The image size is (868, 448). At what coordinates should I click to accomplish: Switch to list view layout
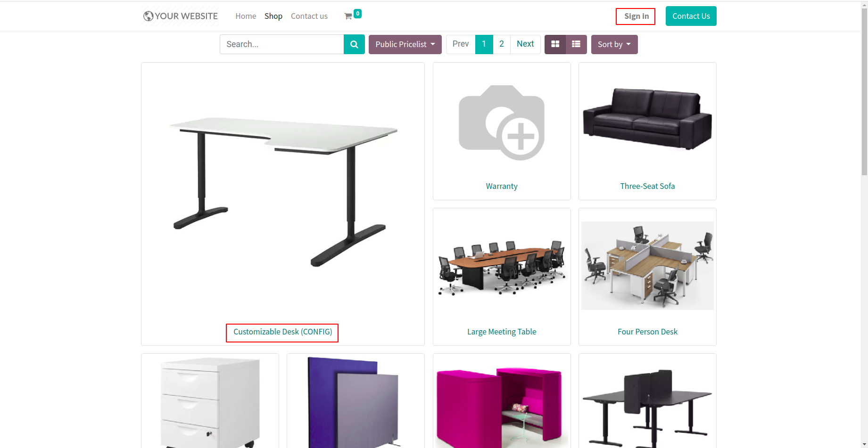point(576,44)
